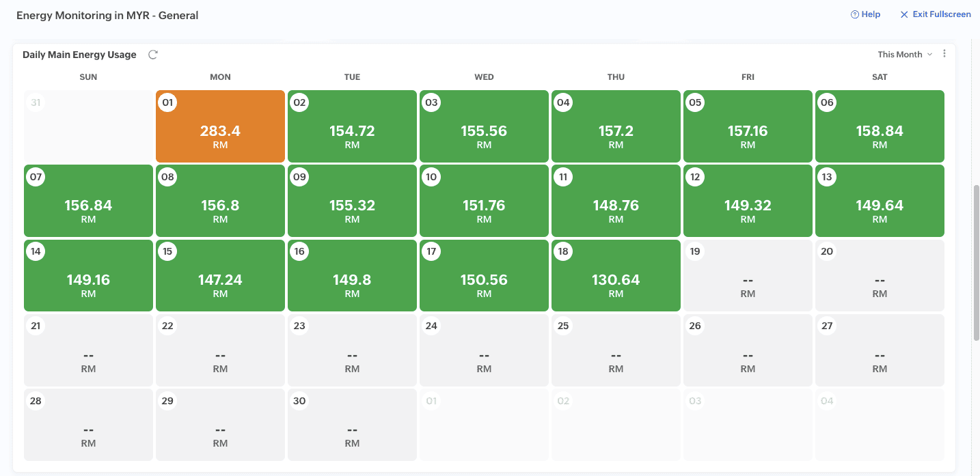The height and width of the screenshot is (476, 980).
Task: Open the This Month period dropdown
Action: pyautogui.click(x=900, y=55)
